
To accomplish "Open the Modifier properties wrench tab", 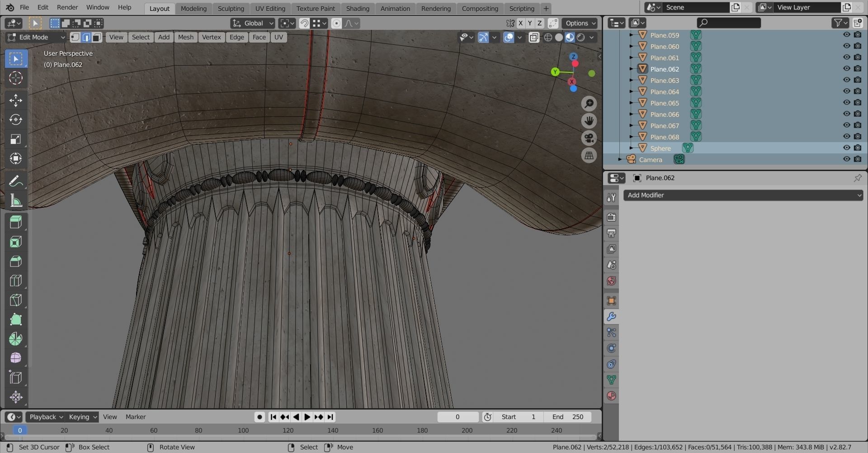I will click(611, 317).
